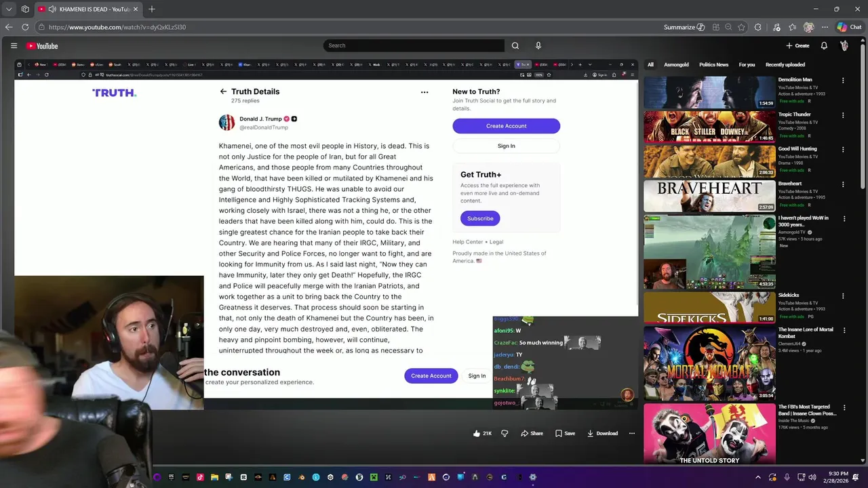Open the YouTube account avatar menu
The image size is (868, 488).
pyautogui.click(x=844, y=45)
